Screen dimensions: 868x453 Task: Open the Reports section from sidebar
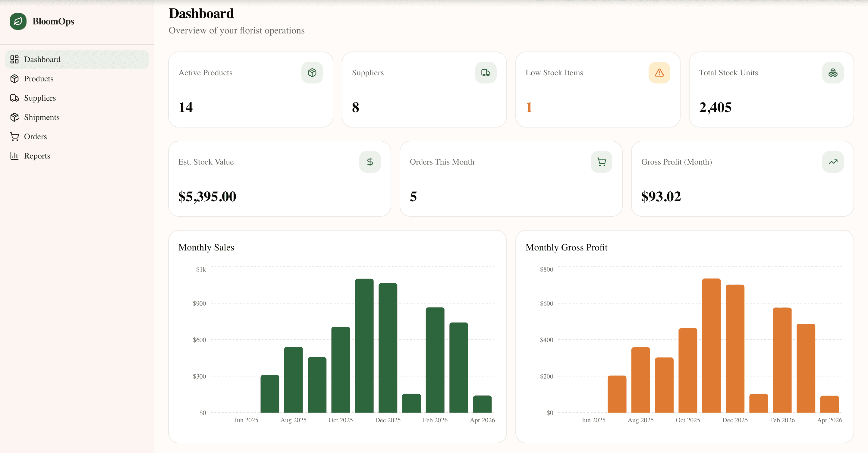[37, 156]
